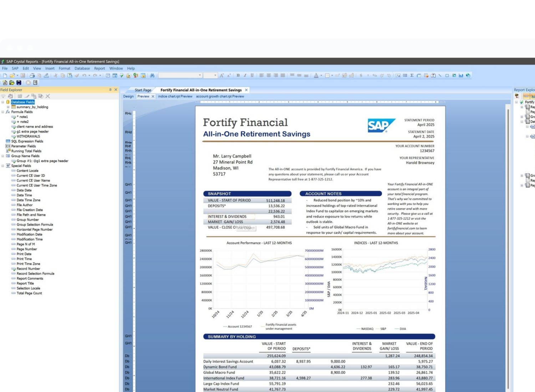The height and width of the screenshot is (392, 535).
Task: Toggle Italic formatting button
Action: point(245,76)
